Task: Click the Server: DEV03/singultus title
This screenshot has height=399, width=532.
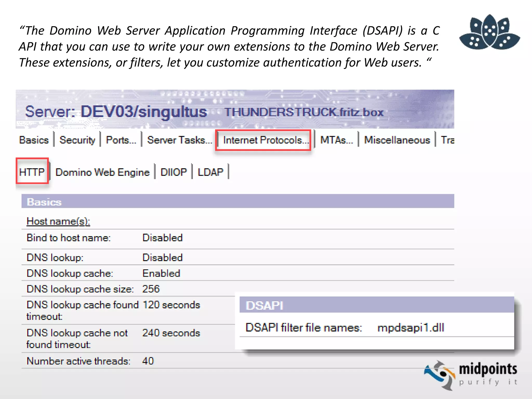Action: point(116,112)
